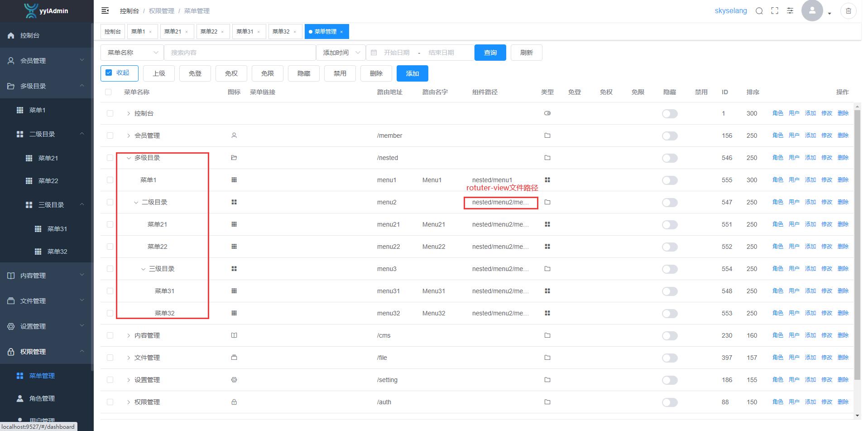The width and height of the screenshot is (868, 431).
Task: Focus the 搜索内容 input field
Action: pos(240,53)
